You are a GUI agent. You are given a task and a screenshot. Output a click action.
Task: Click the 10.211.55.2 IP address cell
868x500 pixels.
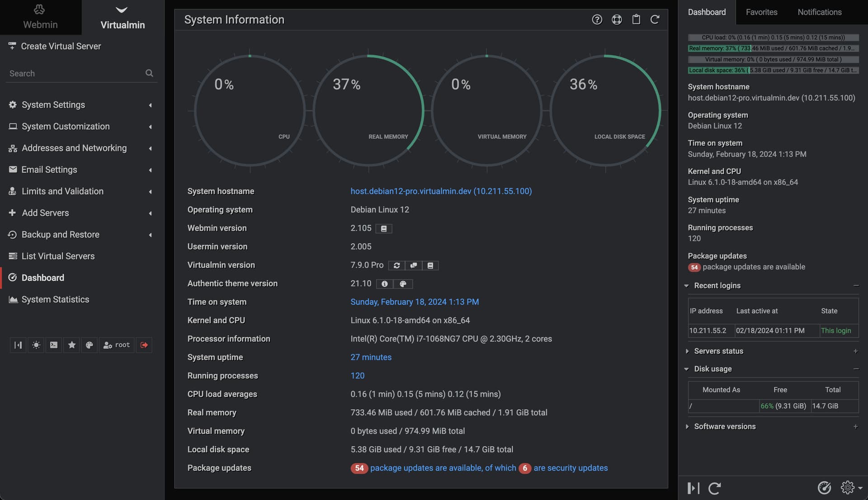[711, 330]
